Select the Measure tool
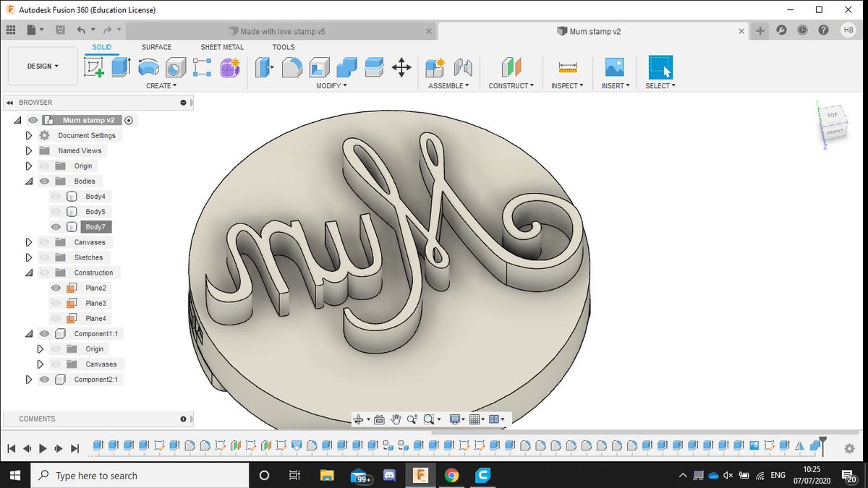The width and height of the screenshot is (868, 488). pos(568,67)
